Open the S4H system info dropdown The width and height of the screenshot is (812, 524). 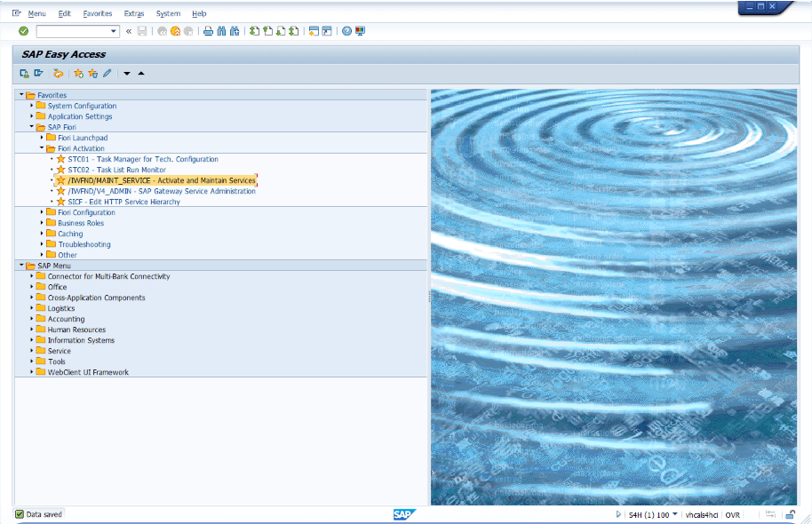coord(674,514)
